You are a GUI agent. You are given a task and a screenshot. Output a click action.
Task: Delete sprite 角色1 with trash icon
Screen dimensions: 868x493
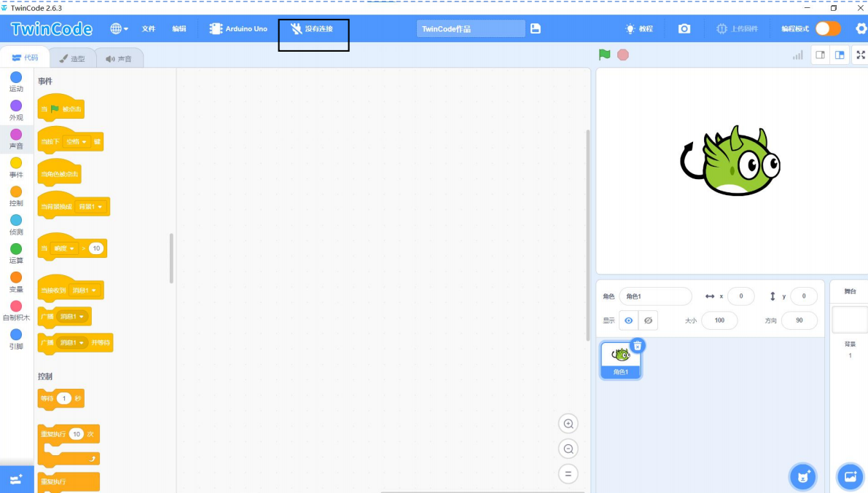pos(637,345)
